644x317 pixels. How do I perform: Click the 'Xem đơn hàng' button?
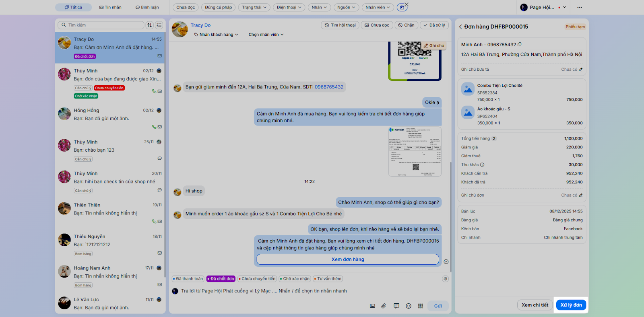click(347, 259)
